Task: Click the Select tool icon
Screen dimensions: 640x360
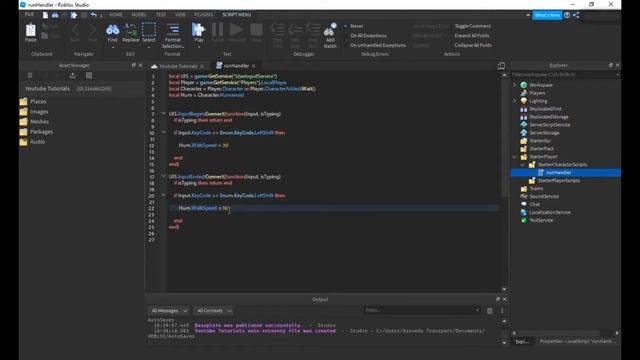Action: coord(149,30)
